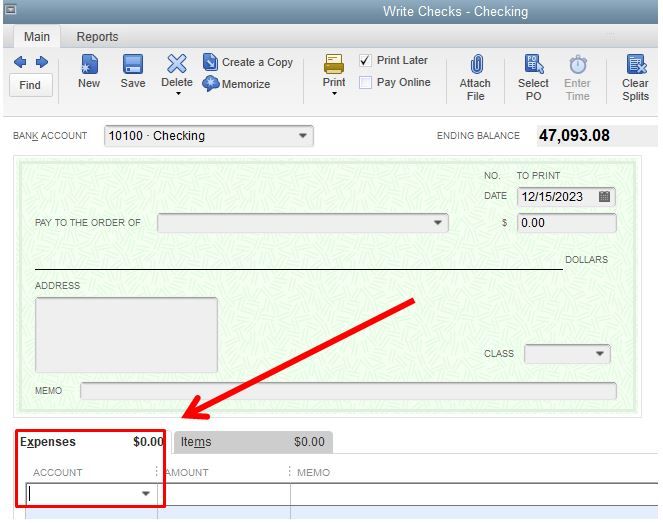The height and width of the screenshot is (523, 663).
Task: Click the ending balance 47,093.08 value
Action: click(574, 136)
